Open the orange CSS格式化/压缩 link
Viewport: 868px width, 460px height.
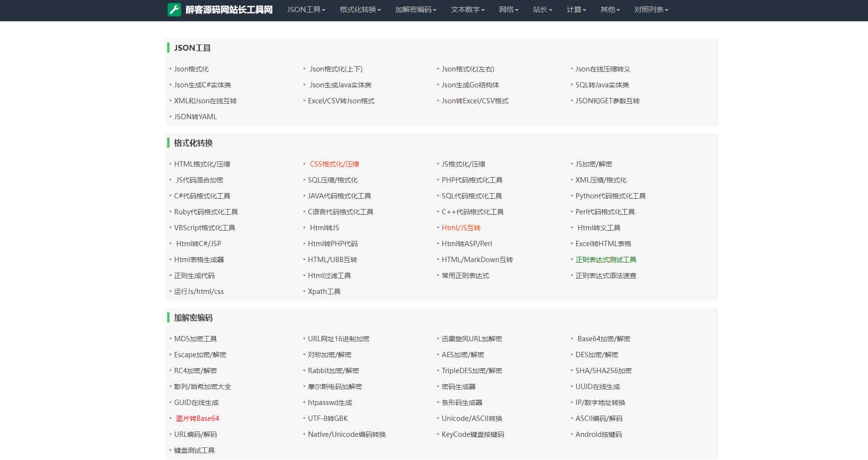click(334, 164)
